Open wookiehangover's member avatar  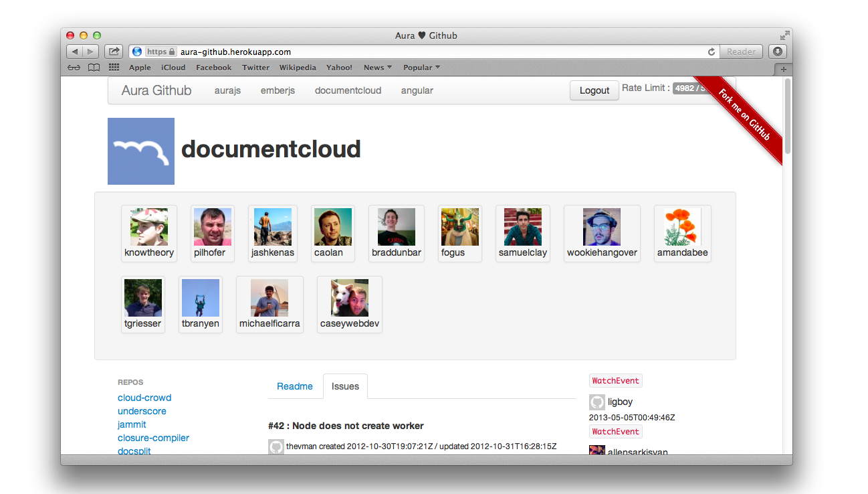pyautogui.click(x=602, y=227)
